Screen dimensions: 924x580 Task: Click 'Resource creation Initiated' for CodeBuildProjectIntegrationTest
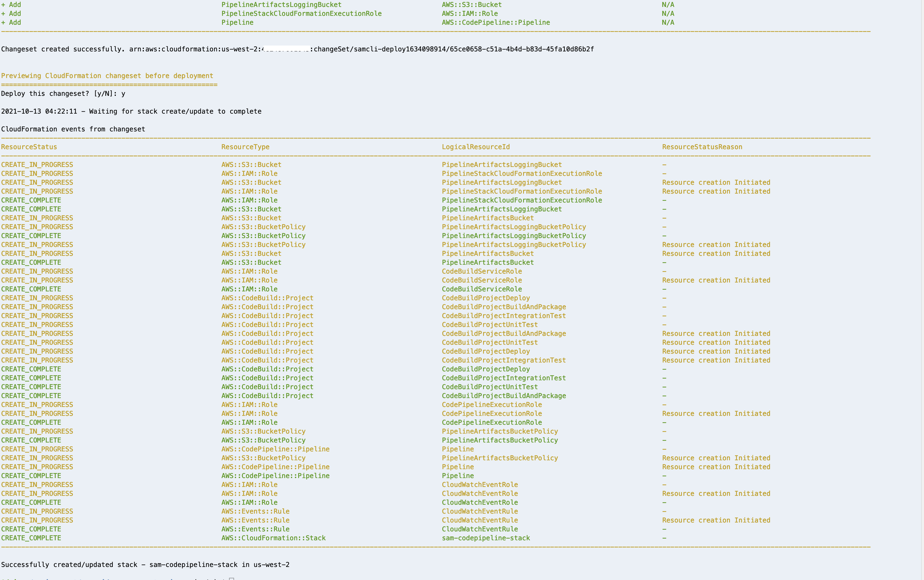(x=716, y=360)
